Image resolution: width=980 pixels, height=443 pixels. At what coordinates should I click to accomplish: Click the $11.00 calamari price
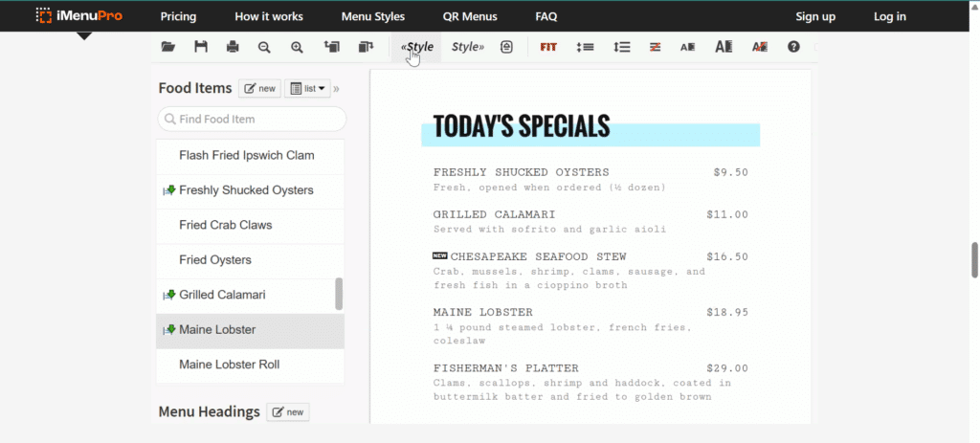(x=727, y=215)
